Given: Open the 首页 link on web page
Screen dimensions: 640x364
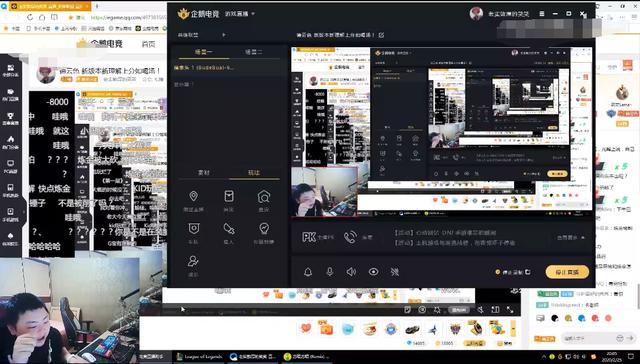Looking at the screenshot, I should coord(148,44).
